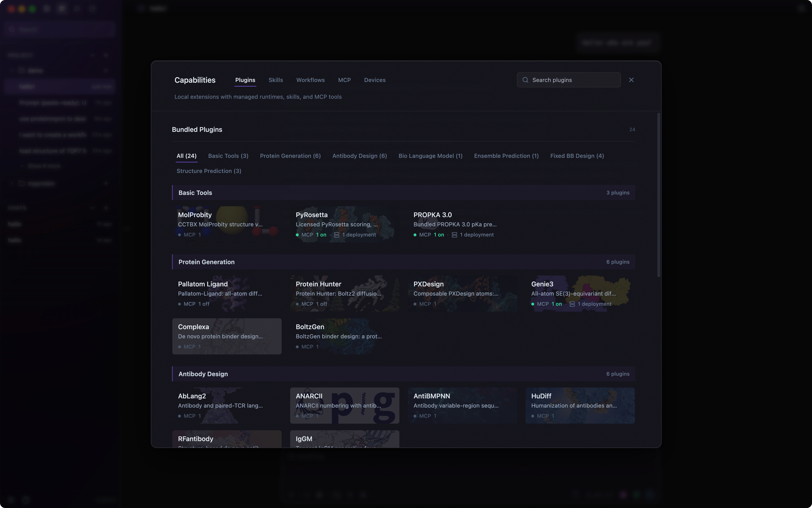812x508 pixels.
Task: Open the IgGM plugin card
Action: (345, 439)
